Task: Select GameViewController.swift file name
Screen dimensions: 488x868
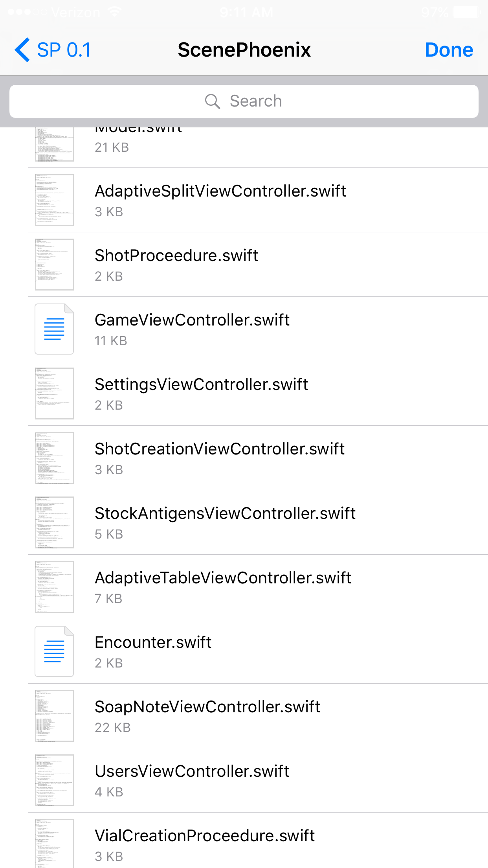Action: (192, 320)
